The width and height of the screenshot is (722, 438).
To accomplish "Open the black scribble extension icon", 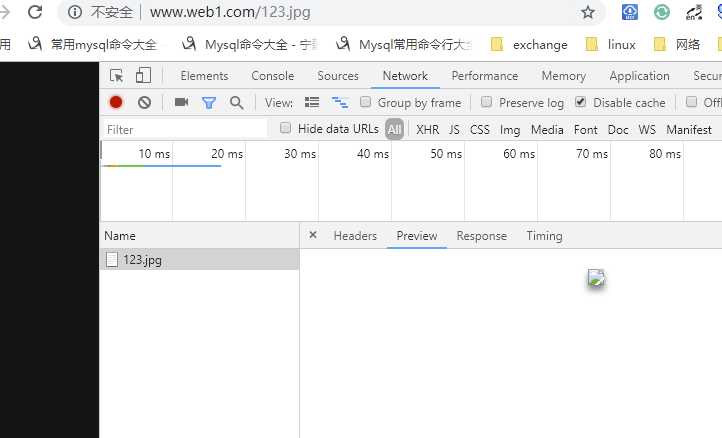I will click(x=694, y=12).
